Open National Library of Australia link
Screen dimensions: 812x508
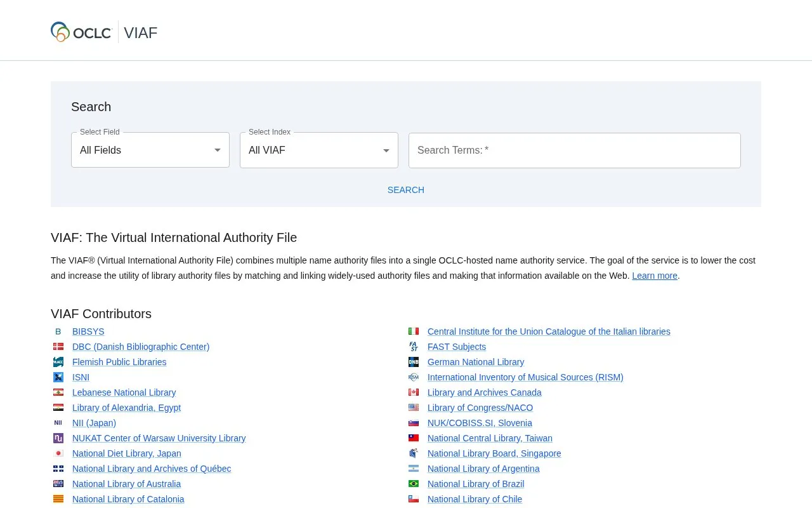[127, 484]
